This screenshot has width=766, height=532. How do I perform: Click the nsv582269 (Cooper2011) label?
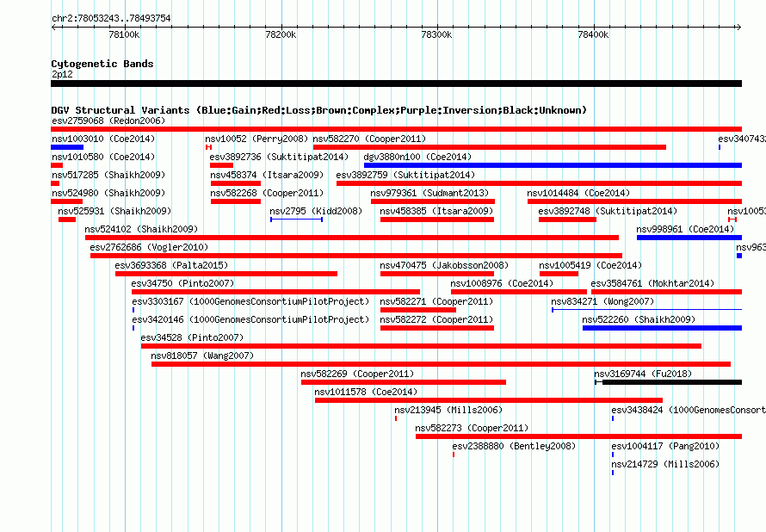357,374
